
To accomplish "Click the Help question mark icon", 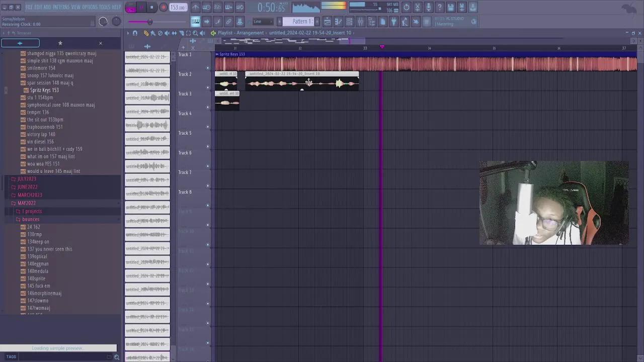I will tap(440, 7).
